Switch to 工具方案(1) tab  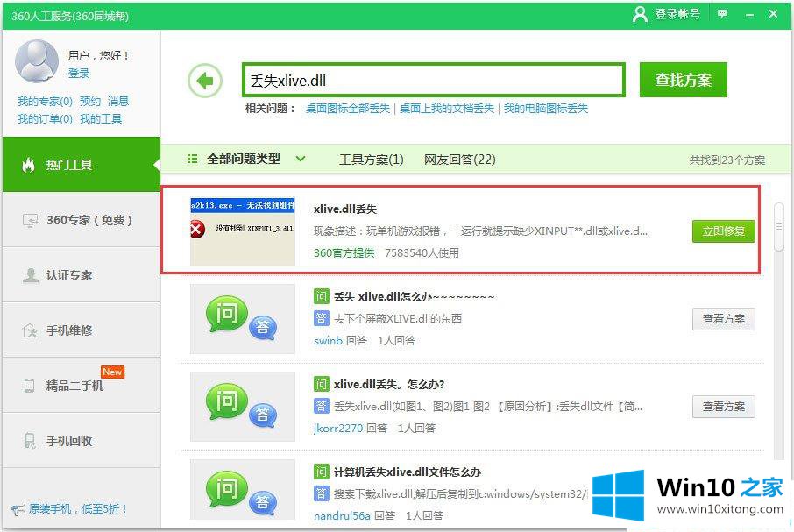coord(372,160)
